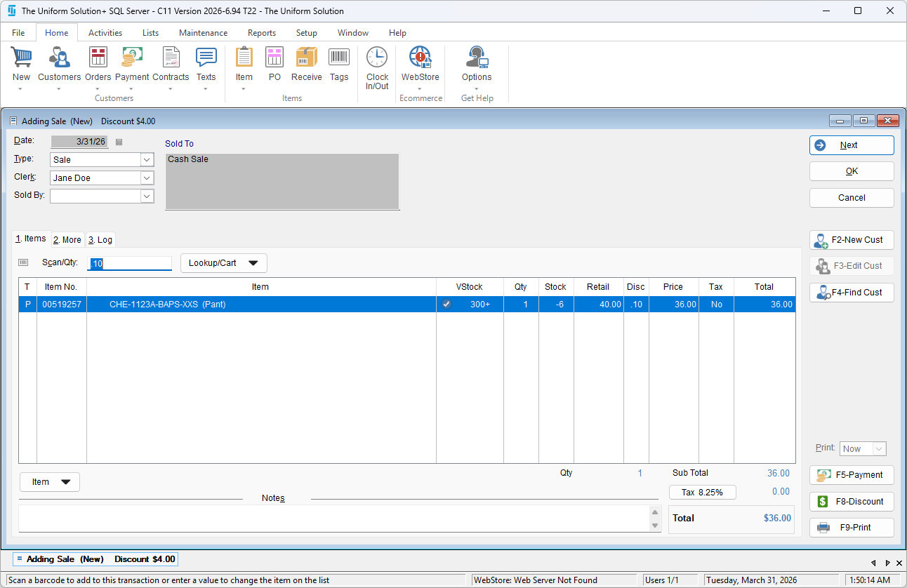
Task: Open the Customers ribbon icon
Action: click(59, 58)
